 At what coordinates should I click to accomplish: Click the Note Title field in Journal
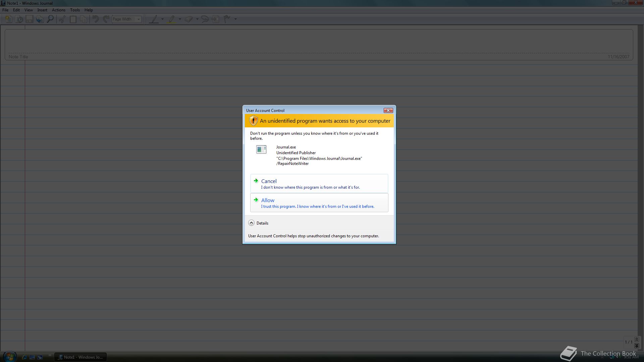tap(319, 45)
